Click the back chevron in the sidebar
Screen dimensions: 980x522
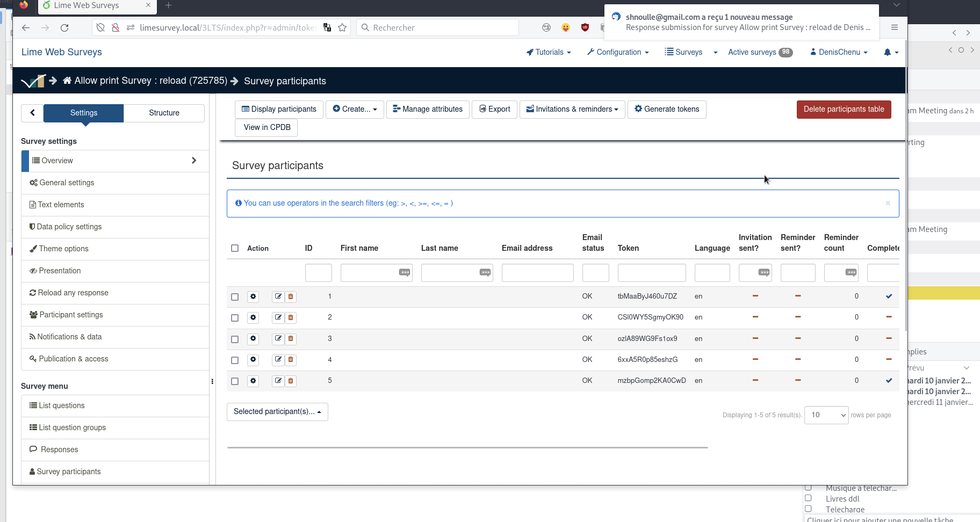pyautogui.click(x=32, y=113)
